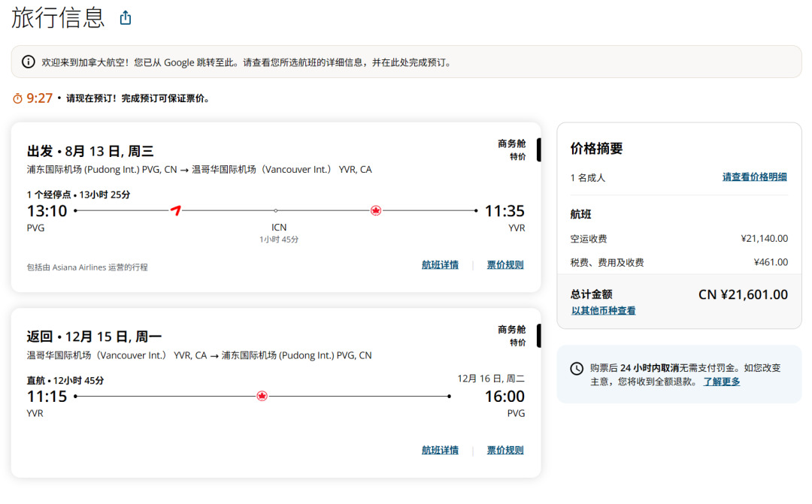Click the 9:27 countdown time
The image size is (812, 504).
40,98
